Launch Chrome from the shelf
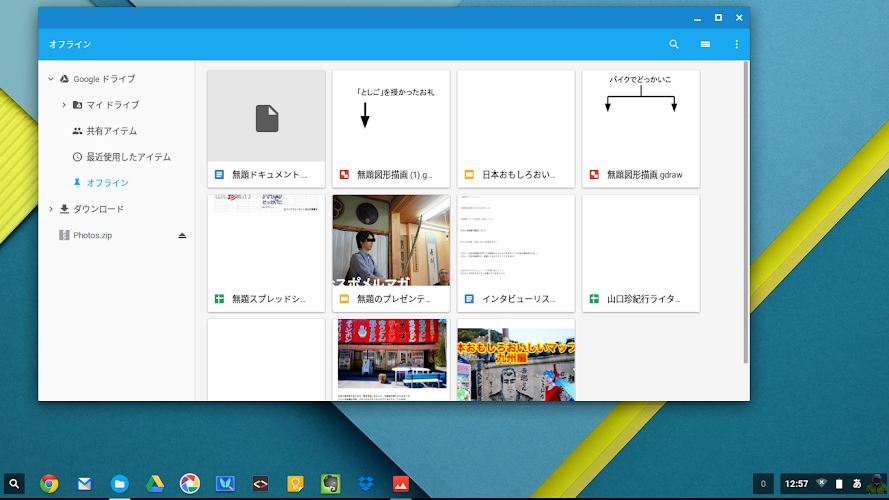This screenshot has height=500, width=889. coord(49,484)
